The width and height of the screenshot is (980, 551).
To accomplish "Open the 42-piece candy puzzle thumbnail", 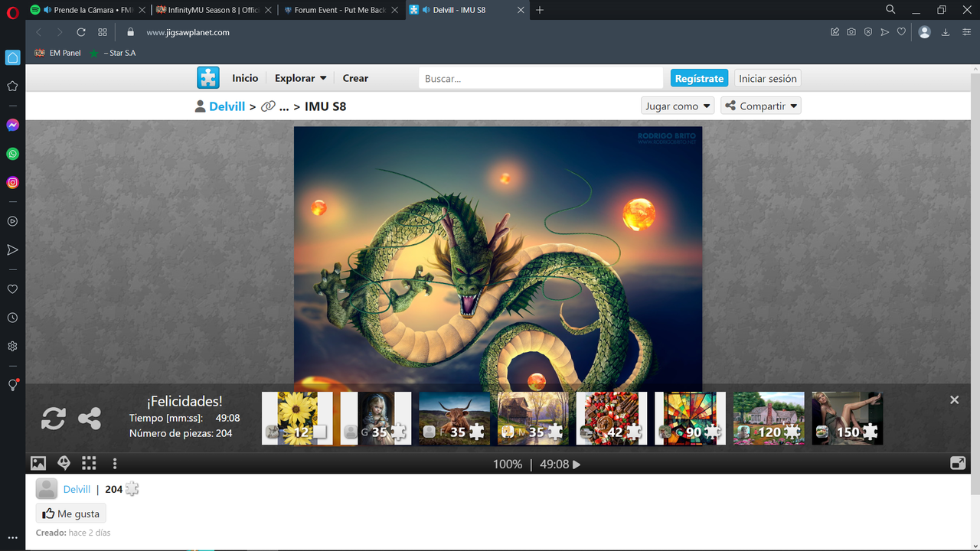I will [612, 419].
